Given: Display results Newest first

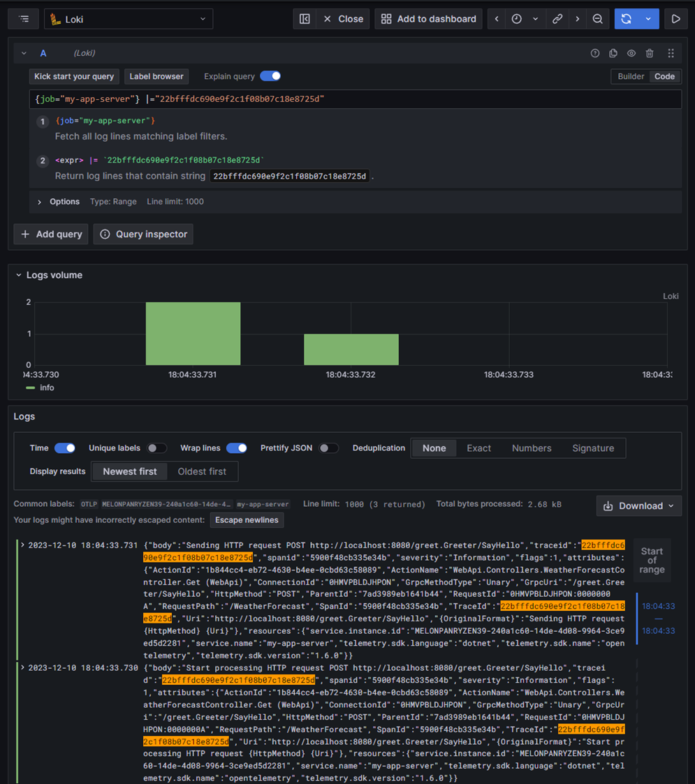Looking at the screenshot, I should (130, 471).
